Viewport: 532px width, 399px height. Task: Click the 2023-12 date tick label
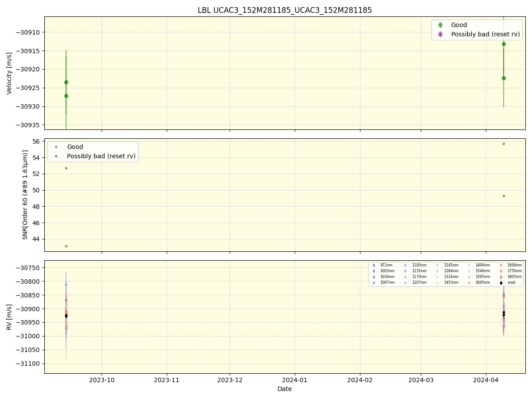click(x=230, y=380)
